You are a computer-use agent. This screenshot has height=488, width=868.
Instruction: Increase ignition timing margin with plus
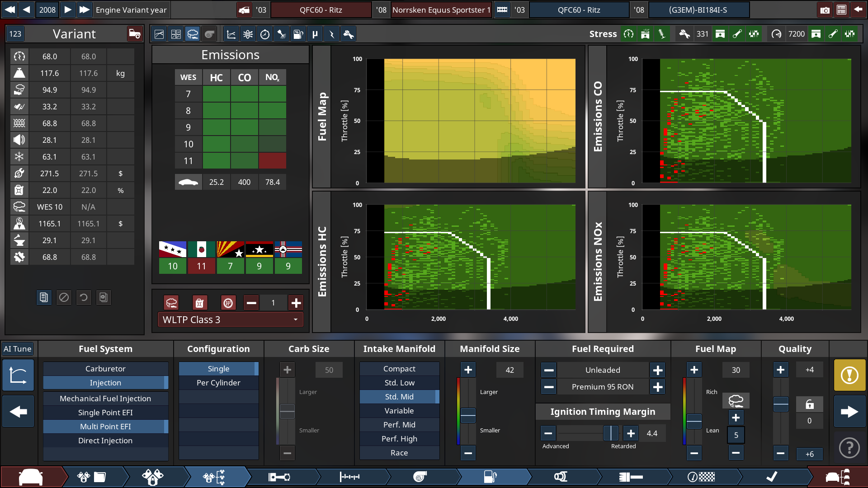coord(631,433)
